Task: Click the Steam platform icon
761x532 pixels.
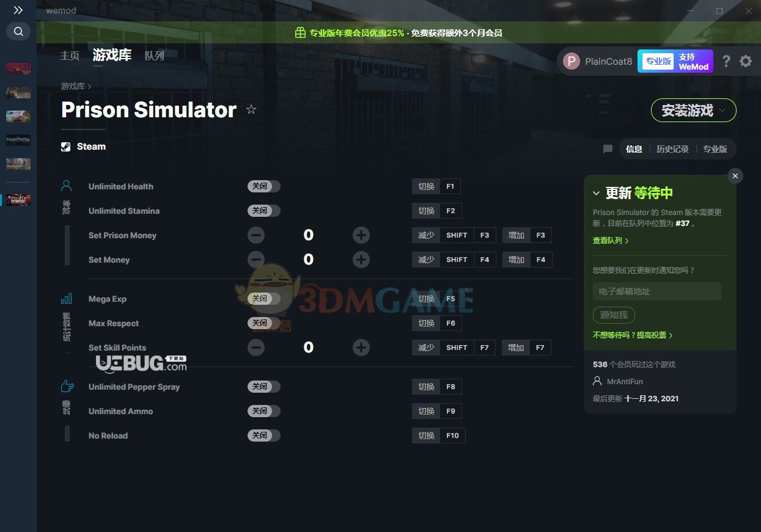Action: click(x=66, y=147)
